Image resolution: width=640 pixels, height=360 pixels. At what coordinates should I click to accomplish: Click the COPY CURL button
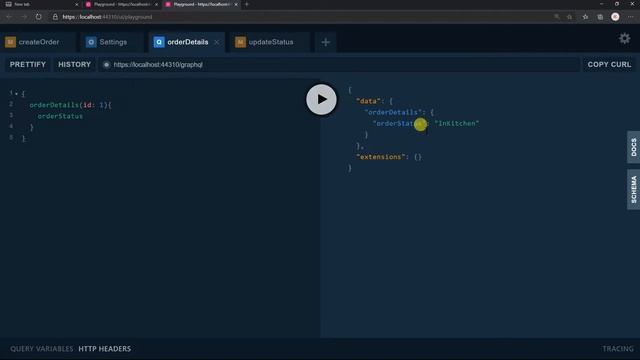[x=609, y=64]
